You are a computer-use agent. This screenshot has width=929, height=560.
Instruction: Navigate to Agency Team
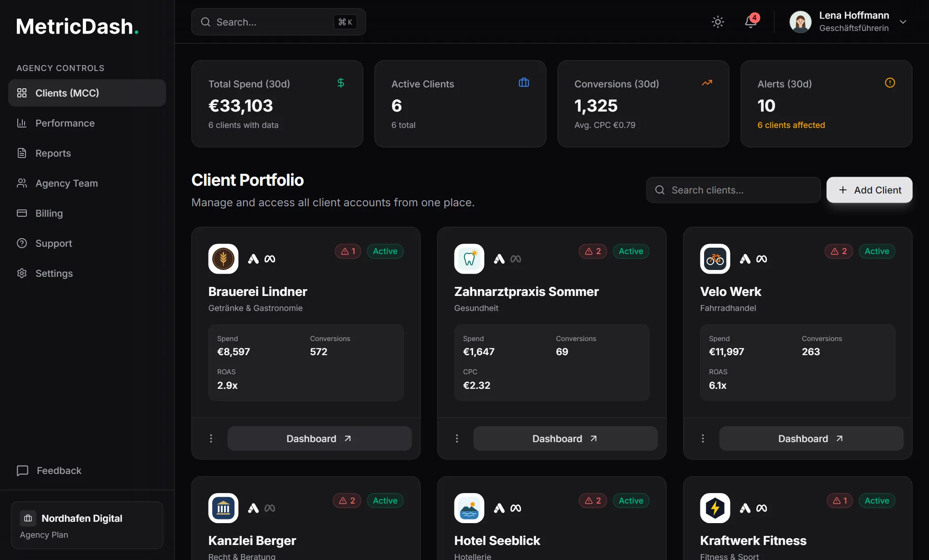[x=87, y=183]
